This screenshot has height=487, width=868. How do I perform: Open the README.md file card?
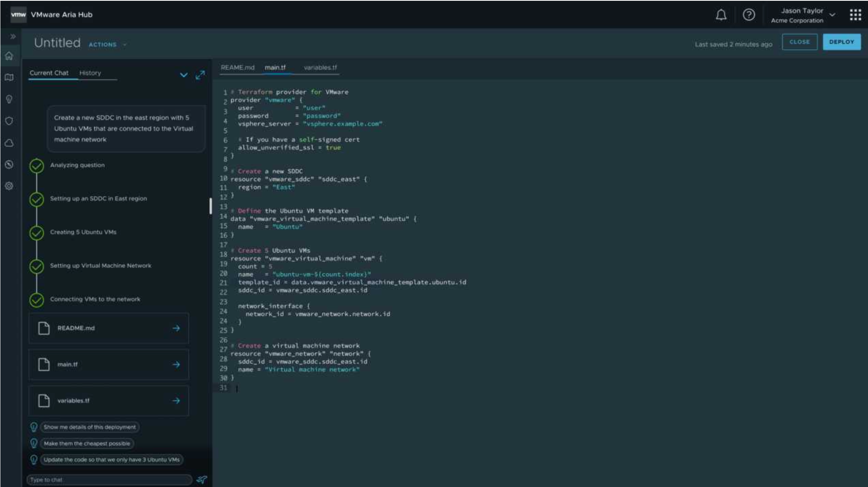(109, 328)
